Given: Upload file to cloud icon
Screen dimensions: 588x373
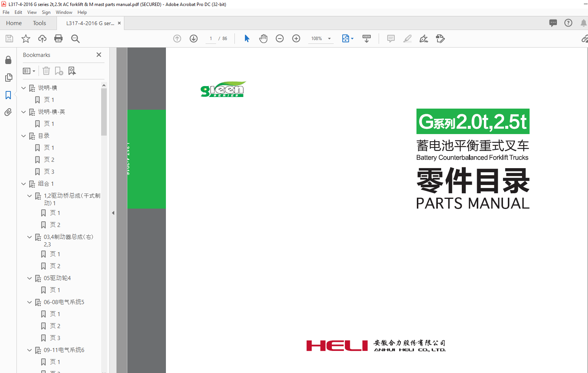Looking at the screenshot, I should tap(42, 39).
